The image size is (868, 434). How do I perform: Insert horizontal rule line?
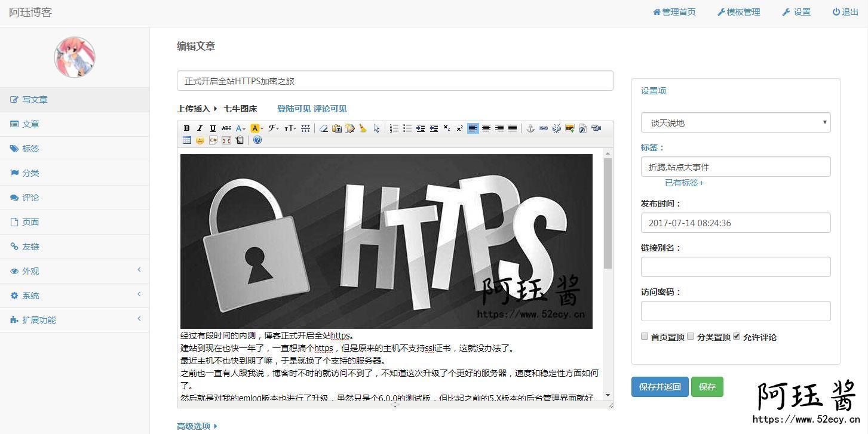pyautogui.click(x=305, y=128)
